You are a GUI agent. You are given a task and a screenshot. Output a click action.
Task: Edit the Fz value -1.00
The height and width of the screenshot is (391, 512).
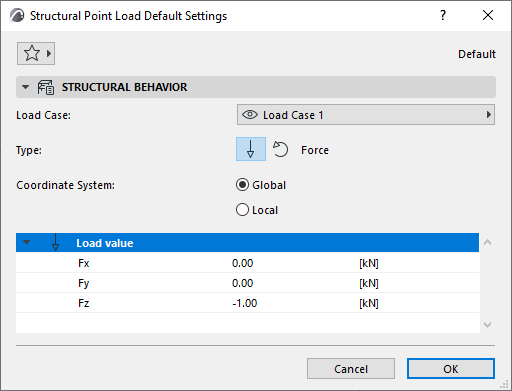[244, 303]
